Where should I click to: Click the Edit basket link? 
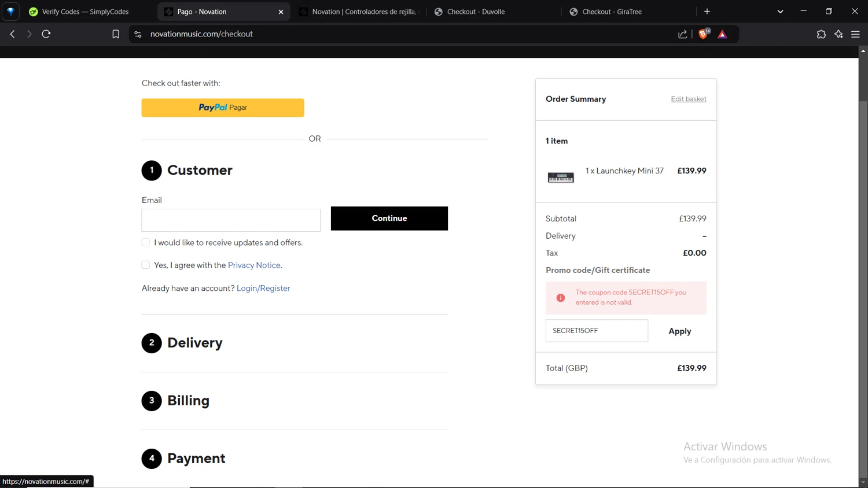coord(689,99)
